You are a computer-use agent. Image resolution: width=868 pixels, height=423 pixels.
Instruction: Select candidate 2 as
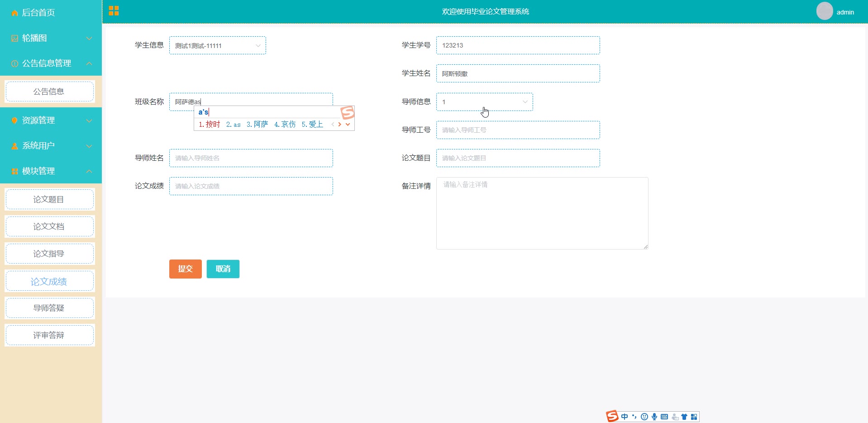pyautogui.click(x=234, y=125)
